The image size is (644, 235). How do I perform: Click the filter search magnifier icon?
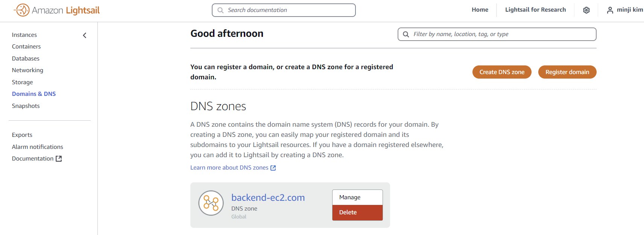(406, 34)
